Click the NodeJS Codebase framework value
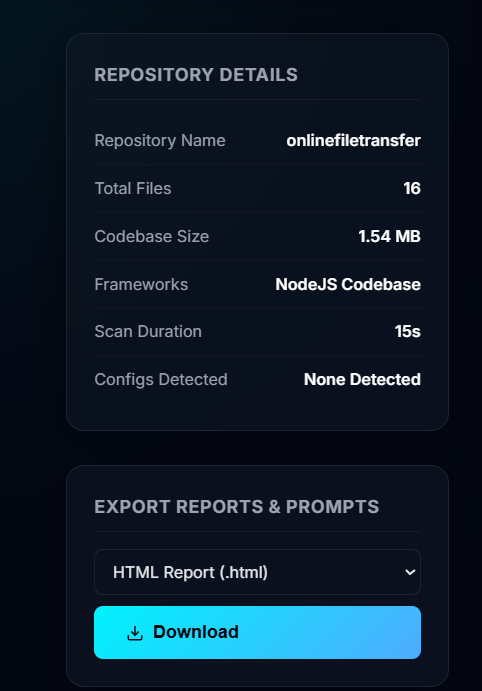482x691 pixels. [348, 284]
